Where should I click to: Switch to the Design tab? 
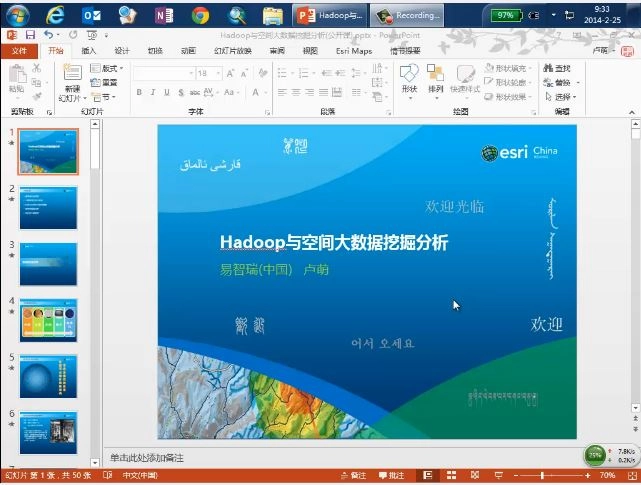point(122,51)
